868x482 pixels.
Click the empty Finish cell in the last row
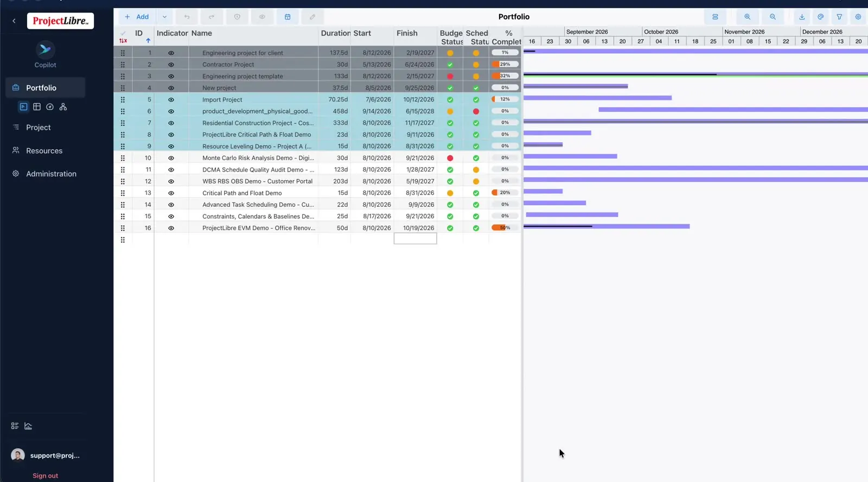tap(415, 239)
